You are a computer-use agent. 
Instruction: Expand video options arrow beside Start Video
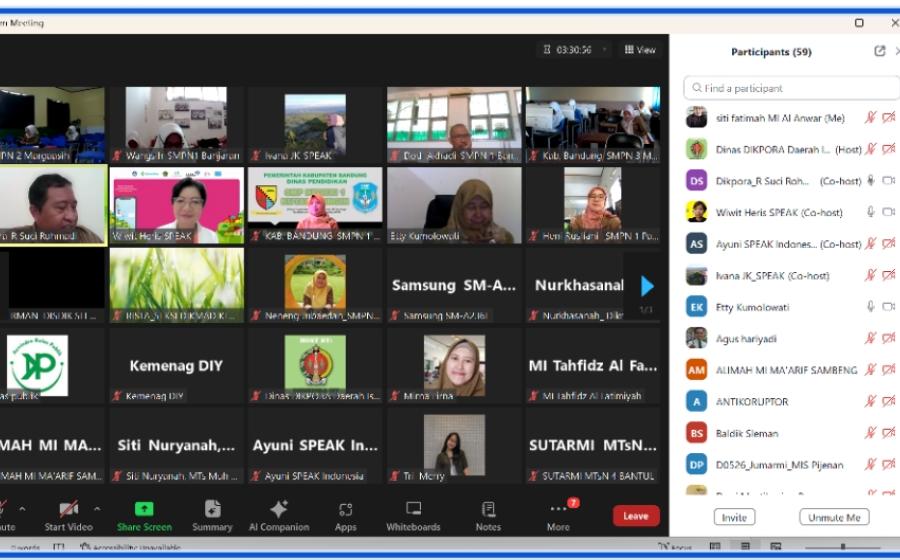pyautogui.click(x=97, y=508)
